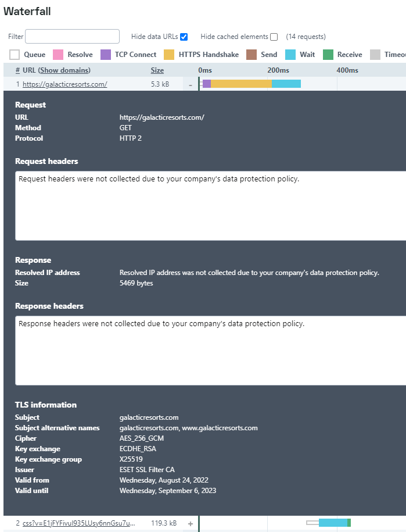
Task: Sort by the URL column header
Action: [29, 70]
